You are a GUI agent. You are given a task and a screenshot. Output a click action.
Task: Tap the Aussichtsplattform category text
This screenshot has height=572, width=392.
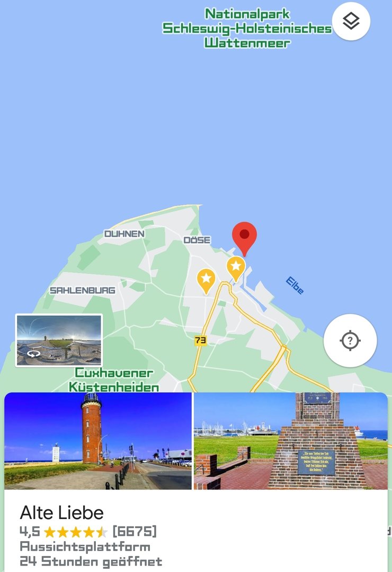[85, 547]
